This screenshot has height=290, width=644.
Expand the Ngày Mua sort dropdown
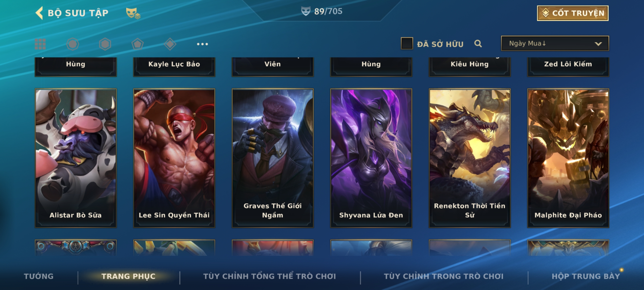(555, 43)
